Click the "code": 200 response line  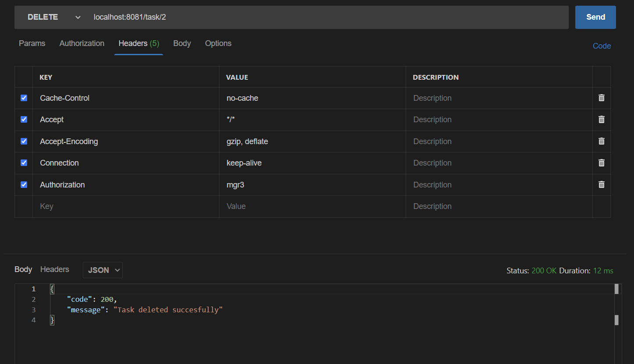[x=92, y=299]
